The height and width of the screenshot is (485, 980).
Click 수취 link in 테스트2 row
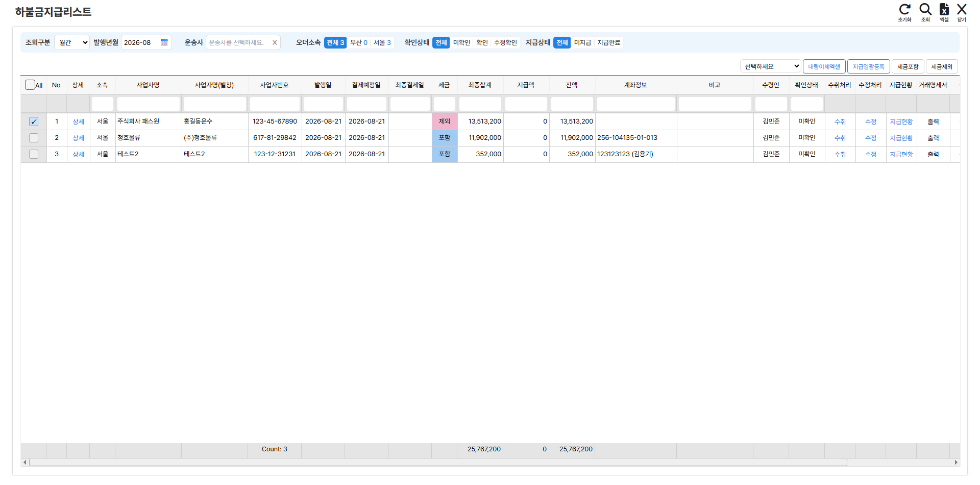840,154
